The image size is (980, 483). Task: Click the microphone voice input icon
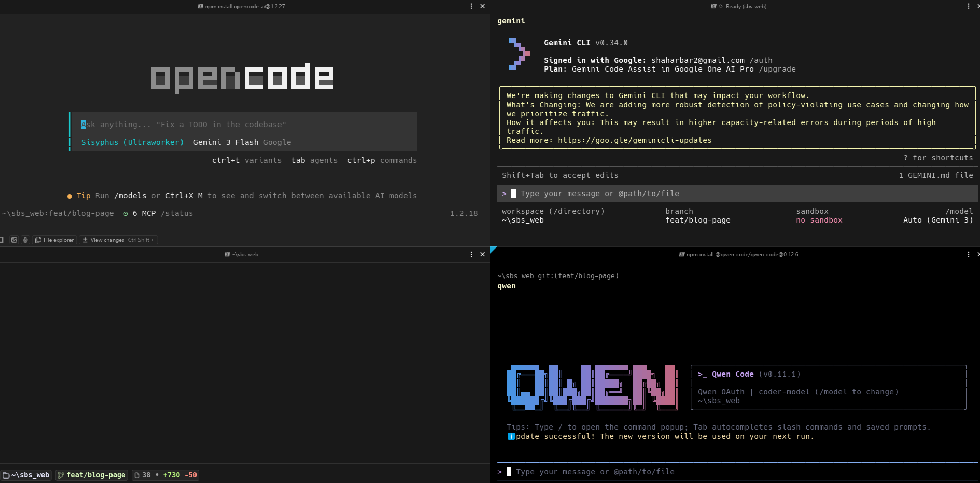pyautogui.click(x=25, y=240)
